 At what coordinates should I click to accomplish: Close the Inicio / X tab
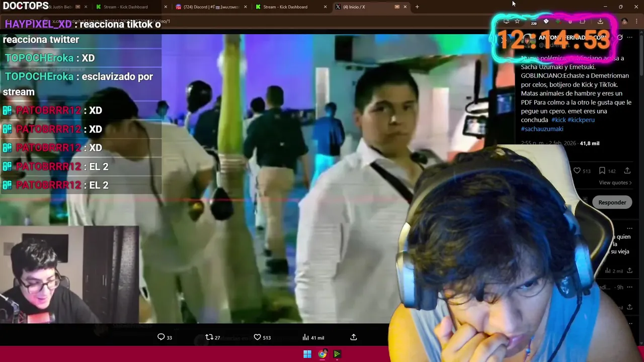click(x=405, y=7)
